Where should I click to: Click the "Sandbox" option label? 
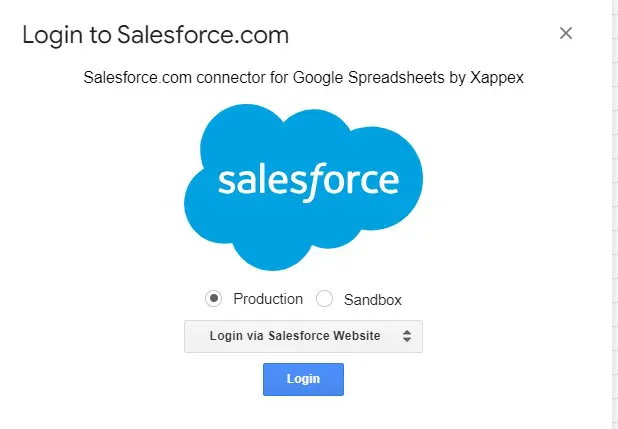373,299
